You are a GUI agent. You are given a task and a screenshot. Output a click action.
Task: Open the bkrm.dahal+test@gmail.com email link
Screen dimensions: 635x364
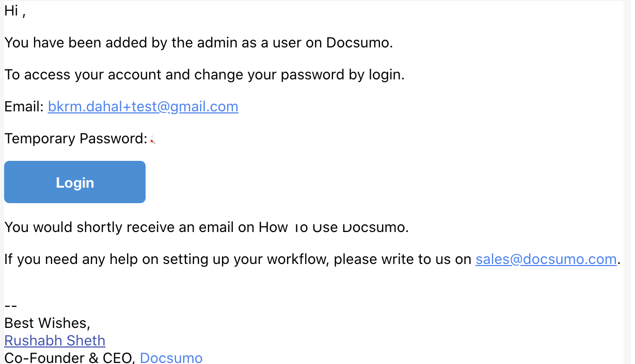click(x=143, y=107)
